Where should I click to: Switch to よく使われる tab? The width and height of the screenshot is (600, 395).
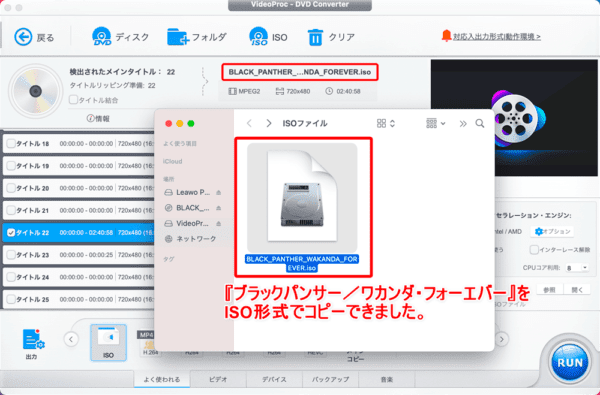(x=162, y=379)
